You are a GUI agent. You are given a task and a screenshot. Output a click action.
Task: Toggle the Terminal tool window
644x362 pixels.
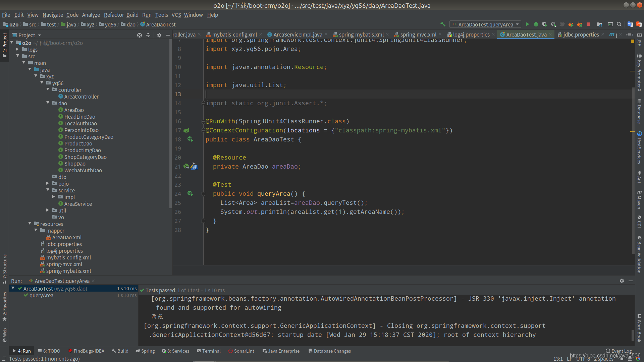[209, 351]
